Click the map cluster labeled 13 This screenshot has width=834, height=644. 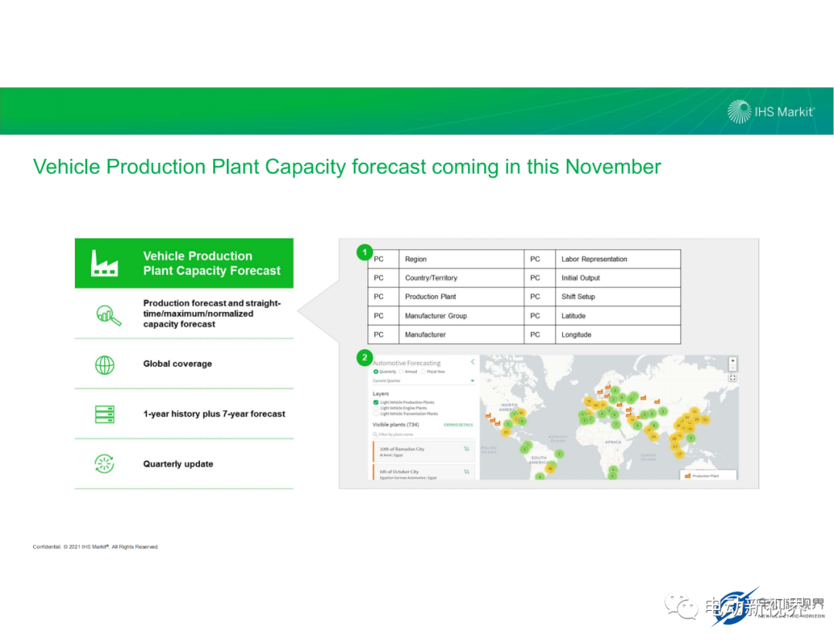(x=694, y=412)
